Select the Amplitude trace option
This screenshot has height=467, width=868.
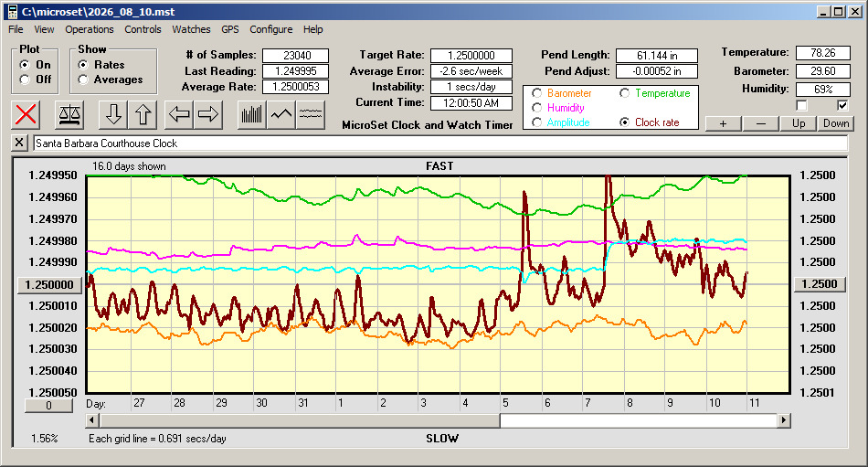click(x=536, y=122)
